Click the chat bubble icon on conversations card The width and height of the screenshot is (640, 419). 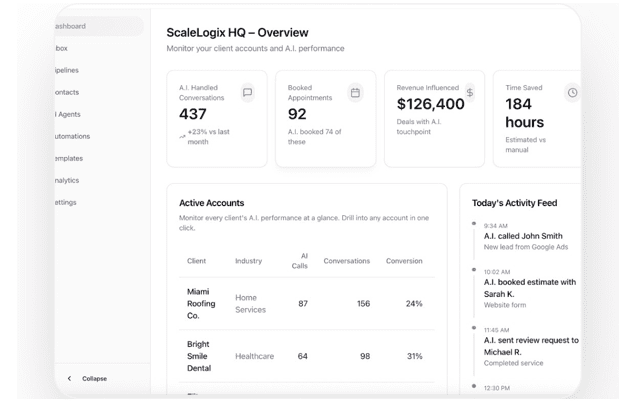pyautogui.click(x=247, y=93)
